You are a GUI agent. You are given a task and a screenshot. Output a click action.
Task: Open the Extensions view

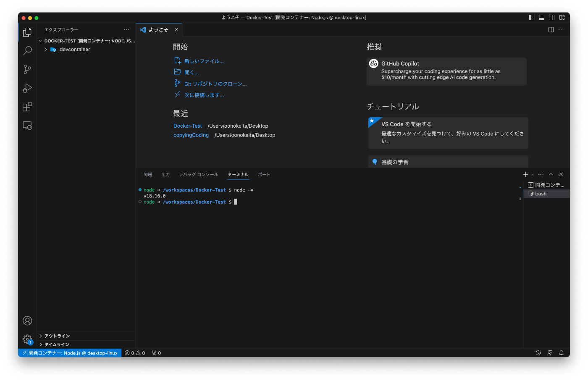coord(27,107)
